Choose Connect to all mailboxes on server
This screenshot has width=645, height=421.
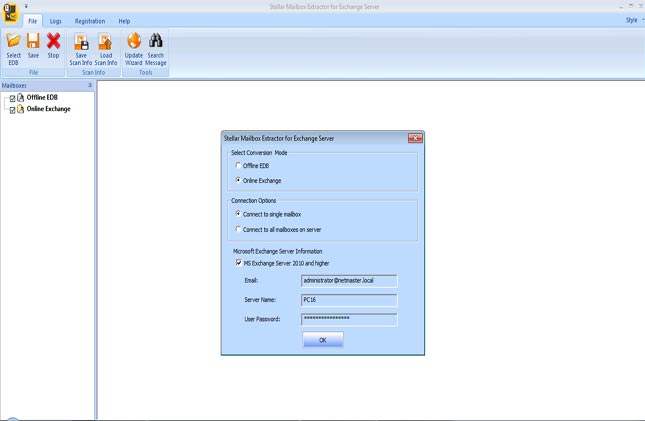point(238,229)
